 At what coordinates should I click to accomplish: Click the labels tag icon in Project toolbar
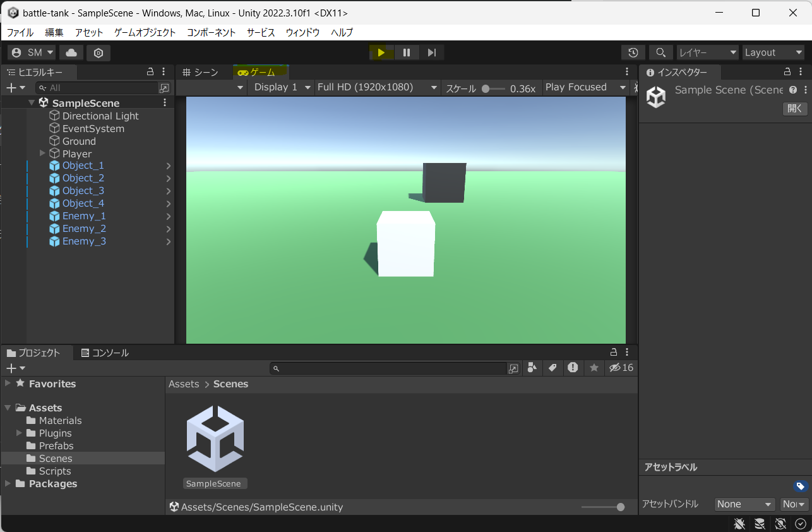tap(552, 368)
